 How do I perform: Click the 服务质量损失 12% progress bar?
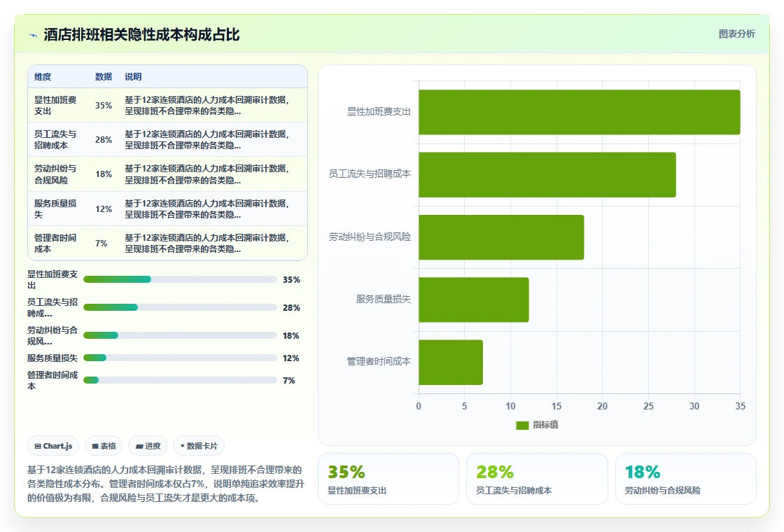click(180, 358)
